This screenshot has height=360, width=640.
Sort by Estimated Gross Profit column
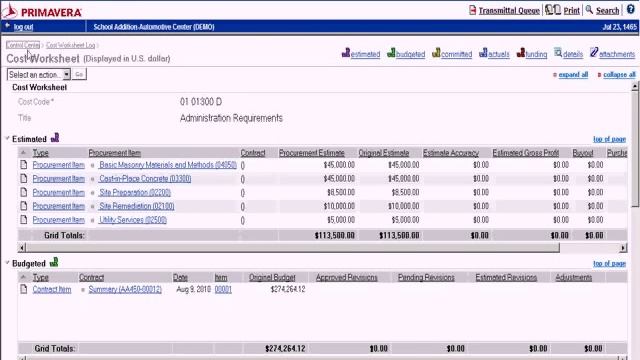click(525, 153)
